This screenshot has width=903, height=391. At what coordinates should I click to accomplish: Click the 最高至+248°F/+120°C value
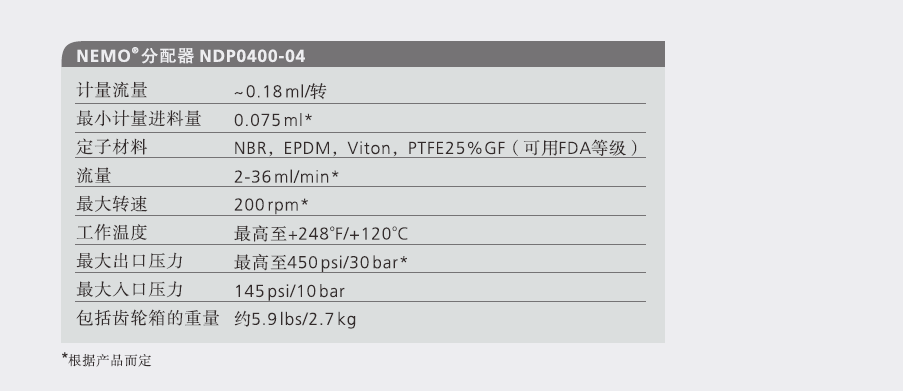pyautogui.click(x=321, y=234)
